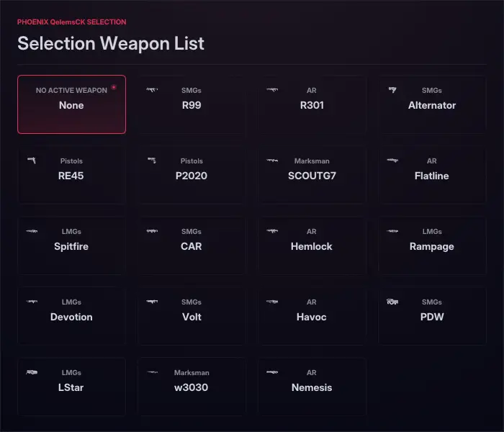Pick the w3030 Marksman weapon card
Viewport: 504px width, 432px height.
[x=192, y=387]
